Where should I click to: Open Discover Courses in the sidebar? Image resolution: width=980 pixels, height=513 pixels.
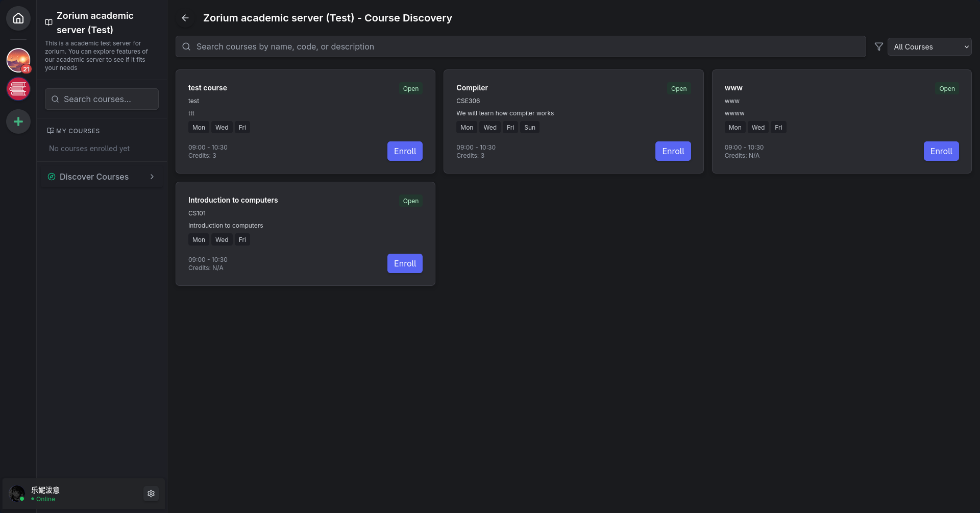pyautogui.click(x=94, y=177)
